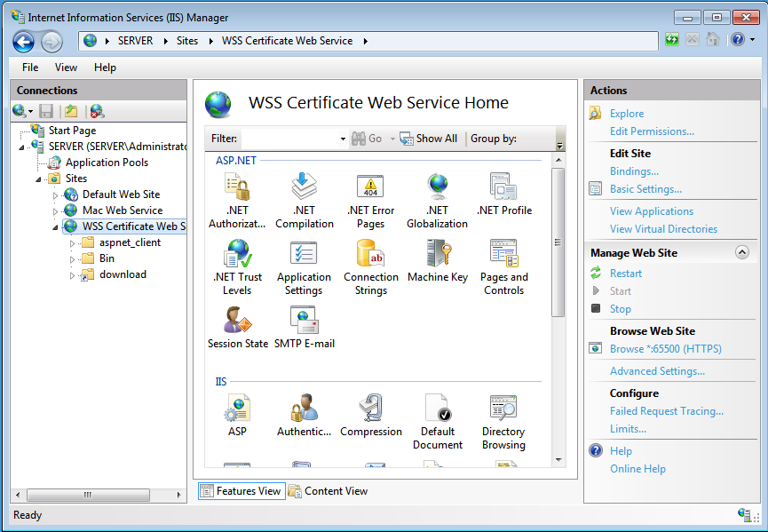Click the Edit Permissions link
The width and height of the screenshot is (768, 532).
[652, 131]
